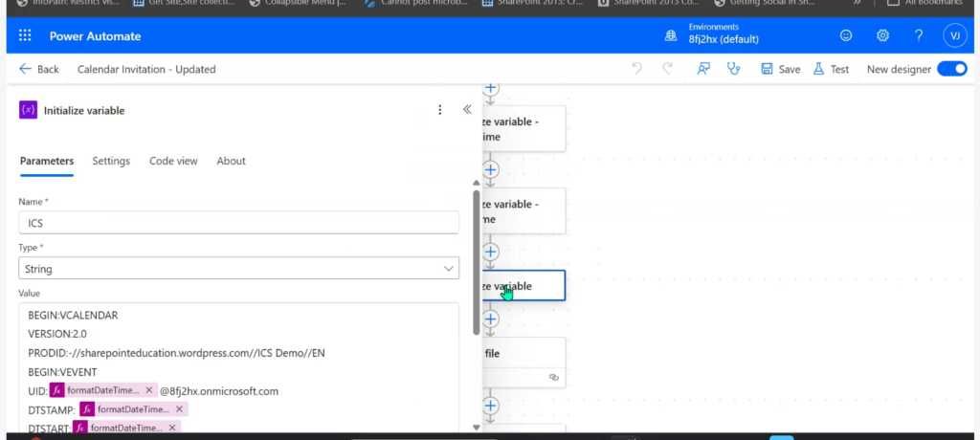
Task: Remove the DTSTART formatDateTime expression token
Action: click(172, 429)
